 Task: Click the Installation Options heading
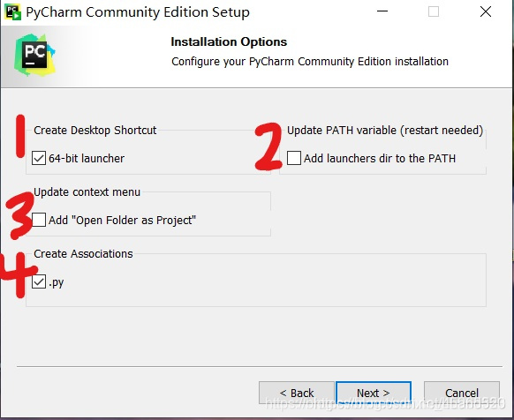pos(229,42)
